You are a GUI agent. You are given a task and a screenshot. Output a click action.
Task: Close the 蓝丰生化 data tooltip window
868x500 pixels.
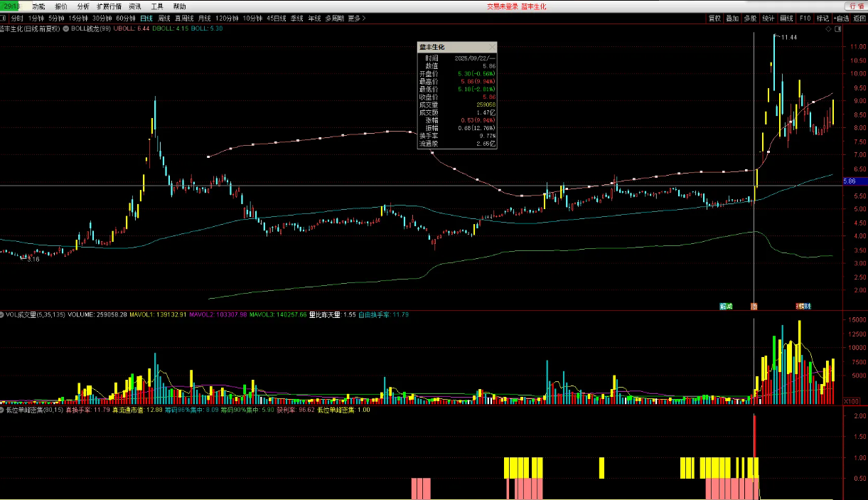[x=492, y=47]
